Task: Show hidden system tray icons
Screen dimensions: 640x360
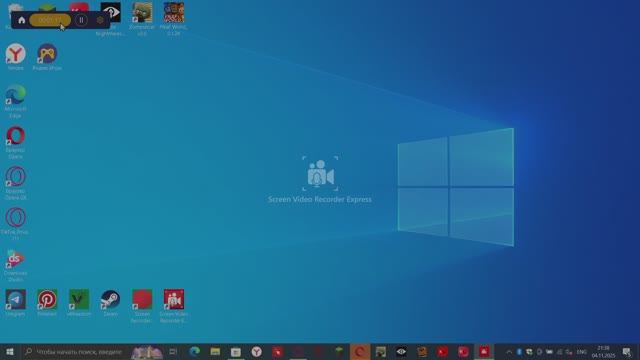Action: point(509,352)
